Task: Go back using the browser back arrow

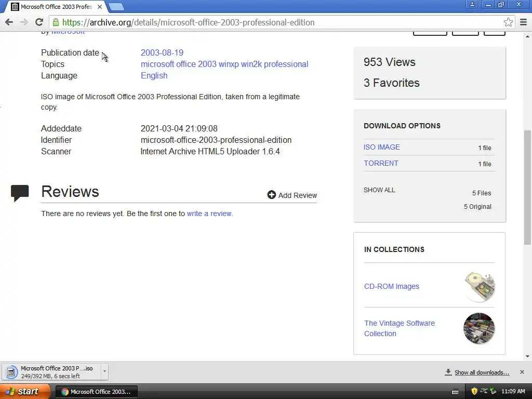Action: (x=9, y=22)
